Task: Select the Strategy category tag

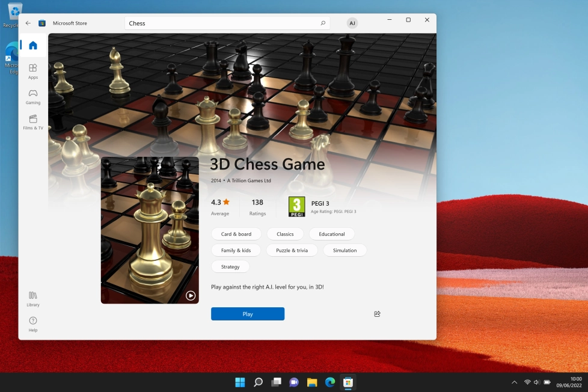Action: coord(230,267)
